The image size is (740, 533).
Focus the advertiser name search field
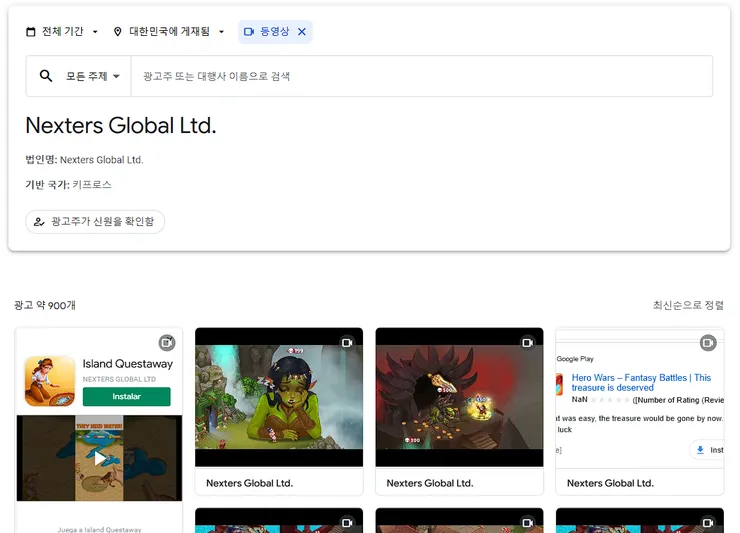click(x=421, y=76)
